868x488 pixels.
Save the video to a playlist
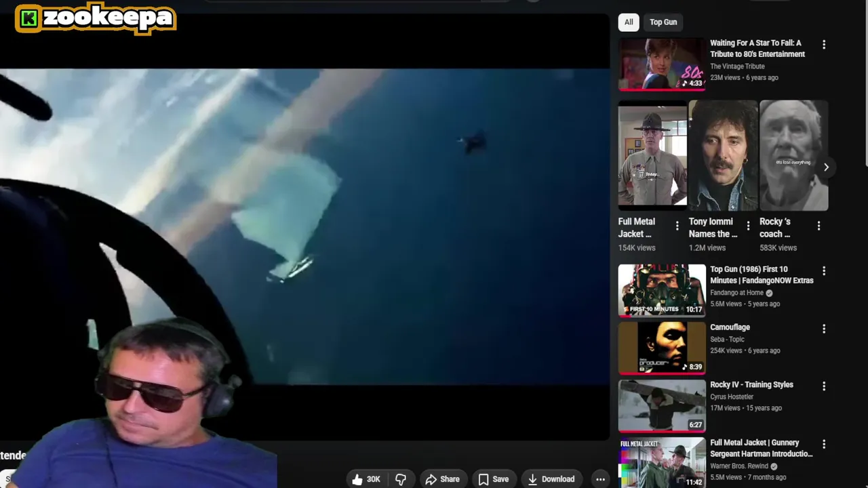(x=493, y=479)
